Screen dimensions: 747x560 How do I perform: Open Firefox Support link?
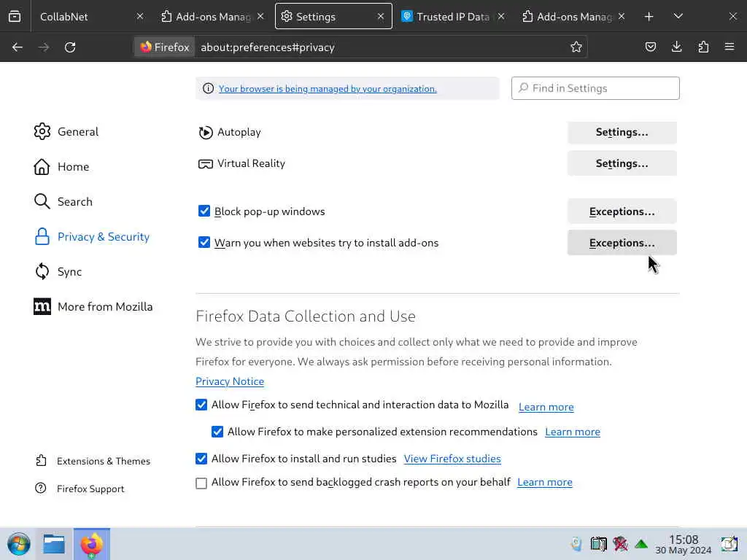pyautogui.click(x=80, y=489)
